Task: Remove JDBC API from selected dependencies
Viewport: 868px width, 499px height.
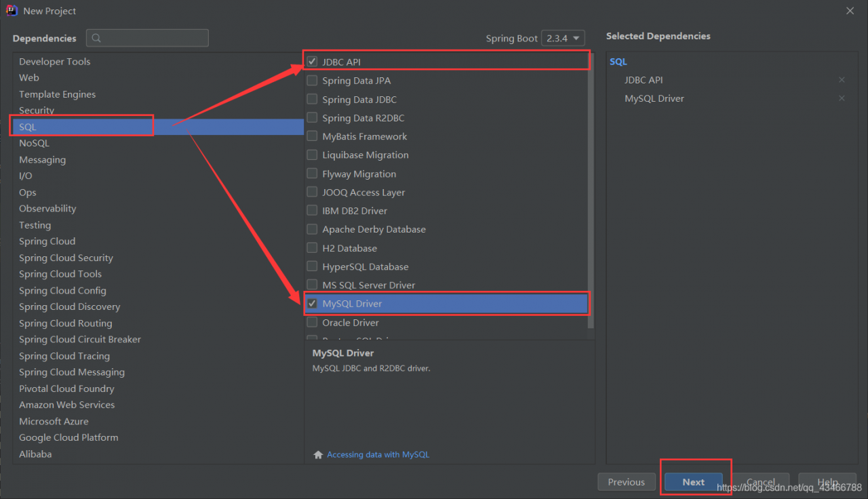Action: 842,80
